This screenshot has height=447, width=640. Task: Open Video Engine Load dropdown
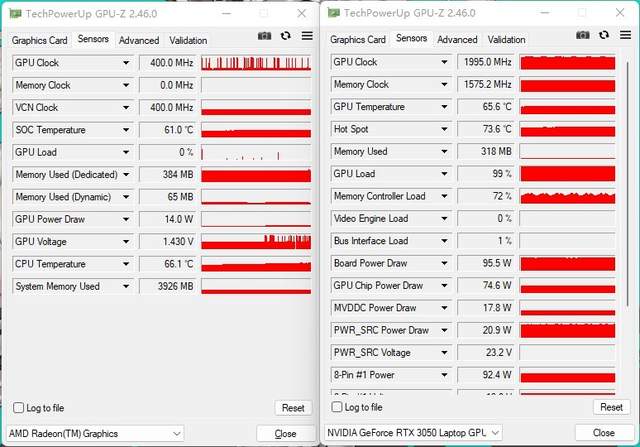coord(444,219)
